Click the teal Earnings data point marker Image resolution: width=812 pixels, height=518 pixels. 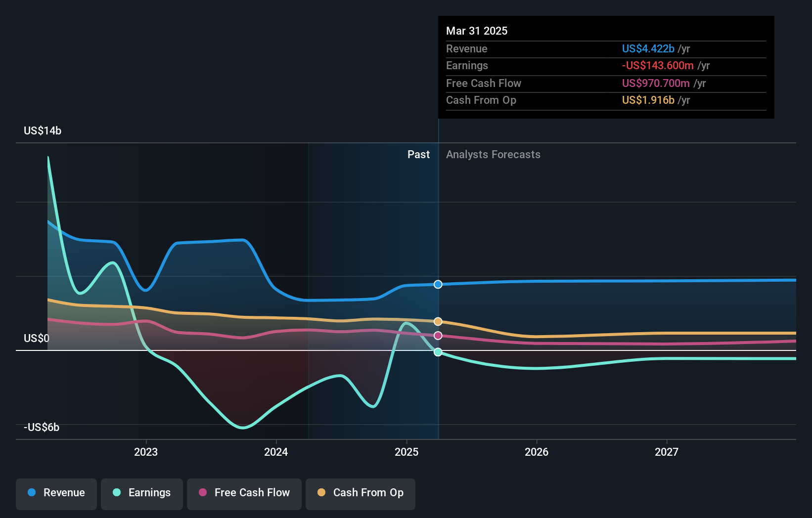[x=438, y=352]
